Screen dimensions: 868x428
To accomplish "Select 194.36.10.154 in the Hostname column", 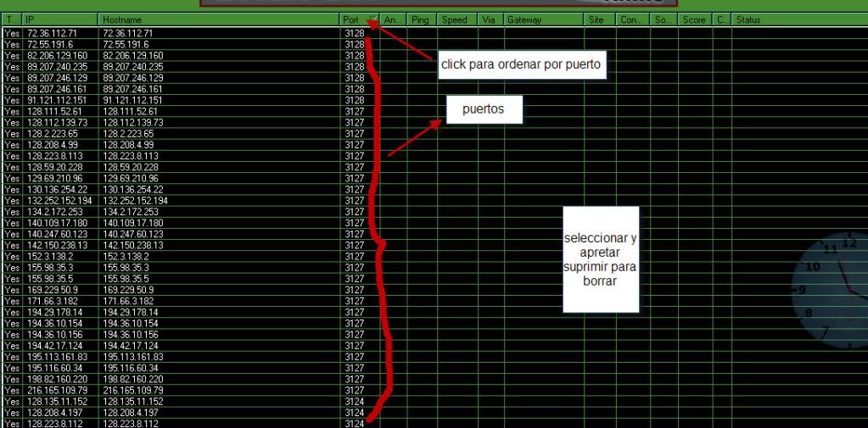I will [x=130, y=324].
